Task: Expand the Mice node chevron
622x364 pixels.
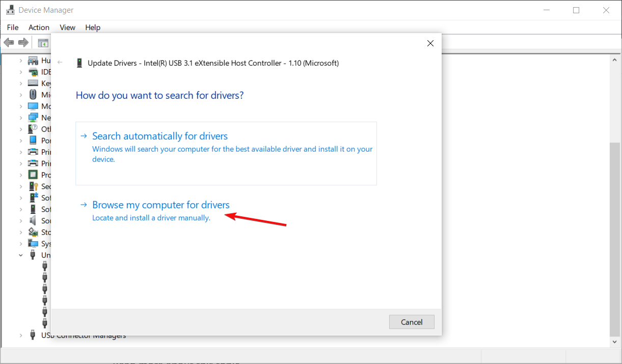Action: [21, 95]
